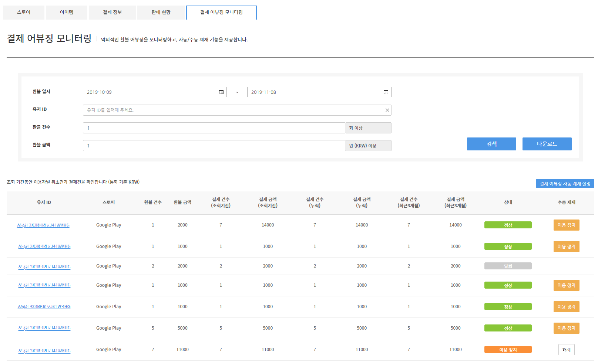Click the 검색 search button
Screen dimensions: 598x364
[491, 144]
